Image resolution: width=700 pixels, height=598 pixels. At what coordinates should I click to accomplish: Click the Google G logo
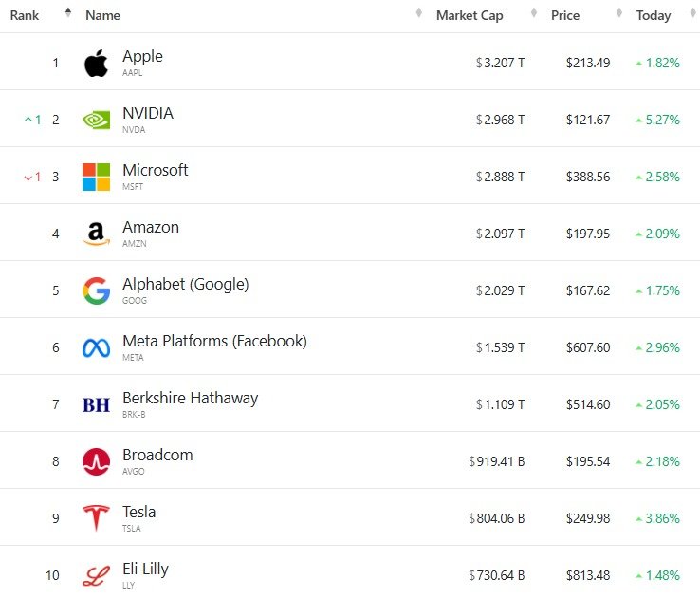pos(96,291)
